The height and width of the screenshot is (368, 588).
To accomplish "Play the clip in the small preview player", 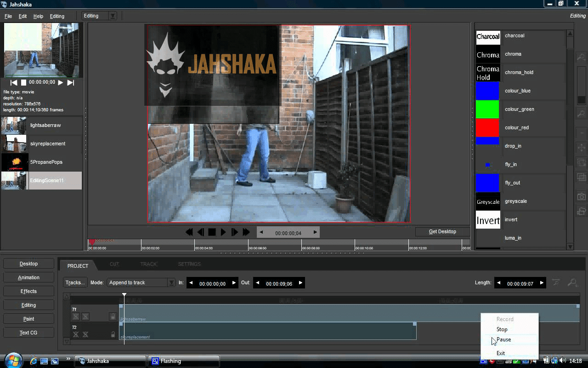I will [x=60, y=83].
